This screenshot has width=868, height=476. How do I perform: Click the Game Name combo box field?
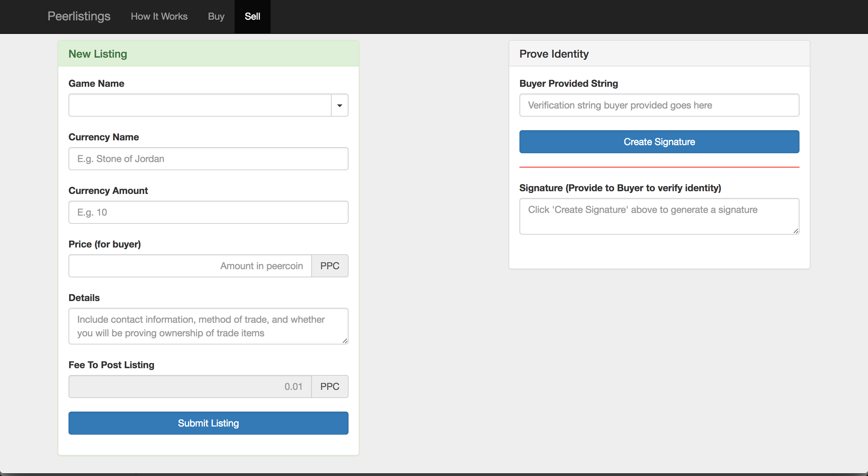click(x=200, y=105)
